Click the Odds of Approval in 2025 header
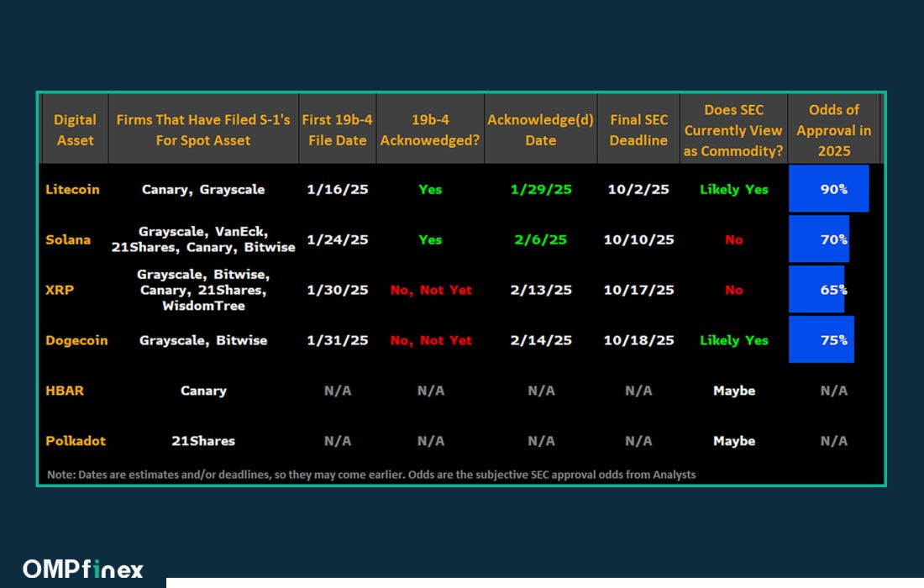The image size is (924, 588). pyautogui.click(x=833, y=130)
